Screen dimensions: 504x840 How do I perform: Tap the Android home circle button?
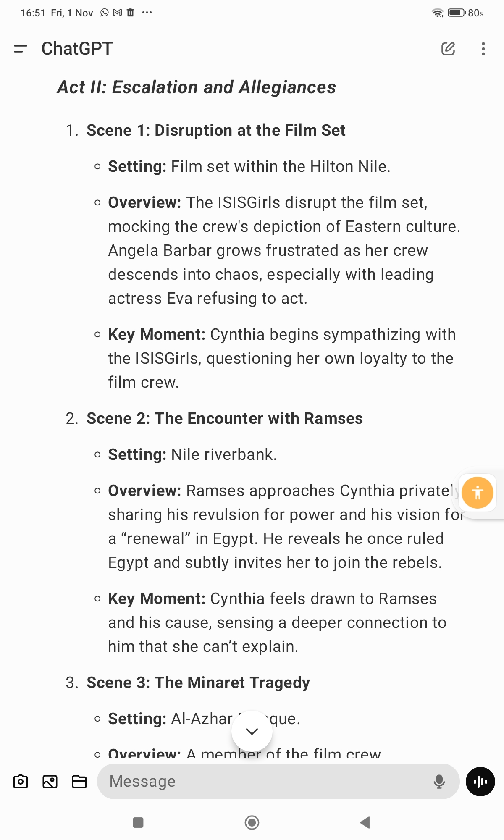click(x=252, y=822)
